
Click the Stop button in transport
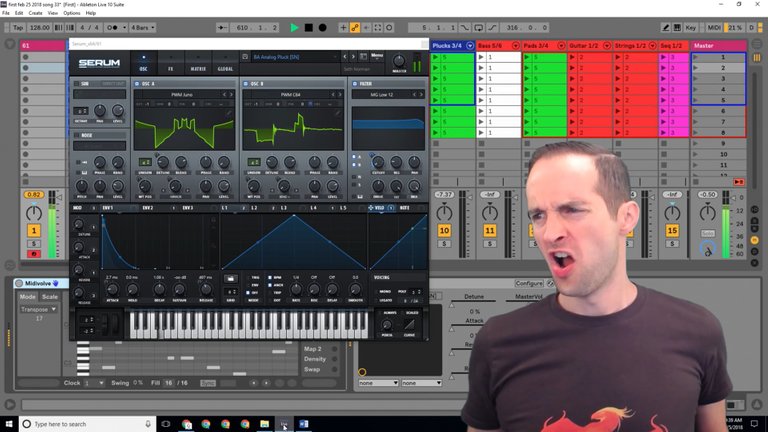[x=309, y=28]
